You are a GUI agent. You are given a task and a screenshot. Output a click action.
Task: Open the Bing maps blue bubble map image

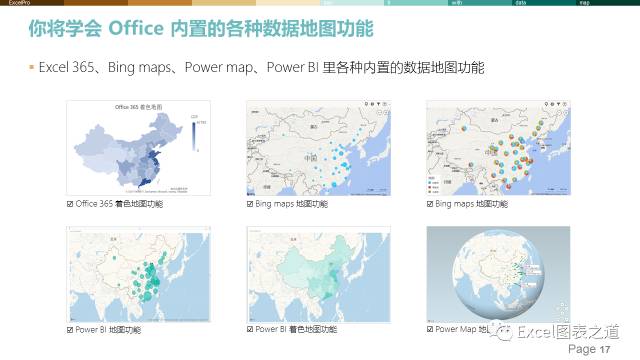[x=318, y=148]
